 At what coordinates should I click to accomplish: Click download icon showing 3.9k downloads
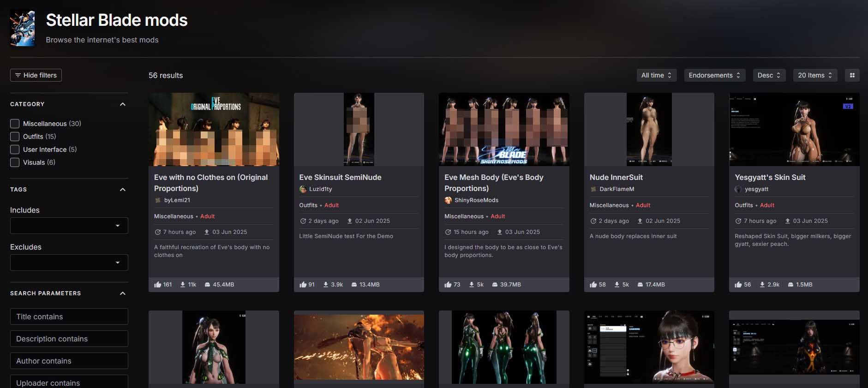point(326,285)
